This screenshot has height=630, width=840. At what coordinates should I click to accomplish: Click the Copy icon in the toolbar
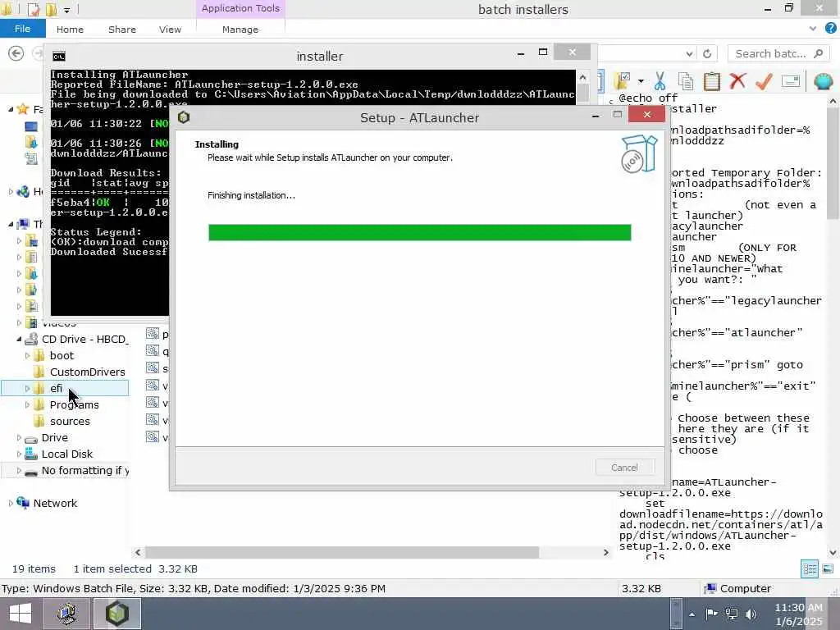pos(686,81)
